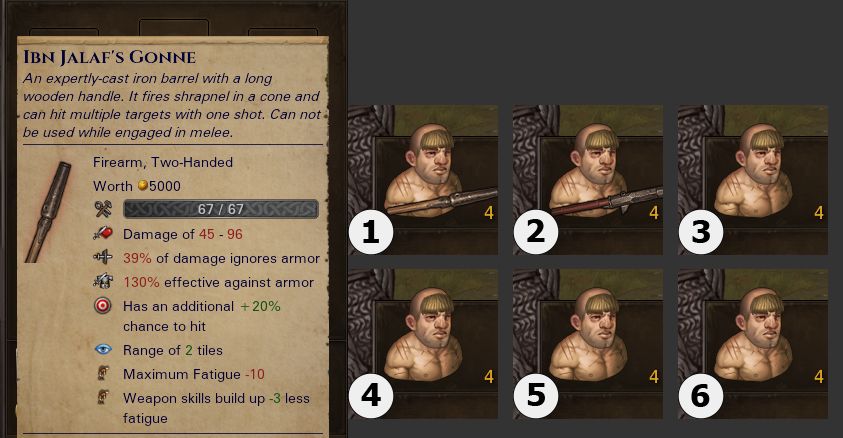843x438 pixels.
Task: Click the circled number 1 badge
Action: (371, 232)
